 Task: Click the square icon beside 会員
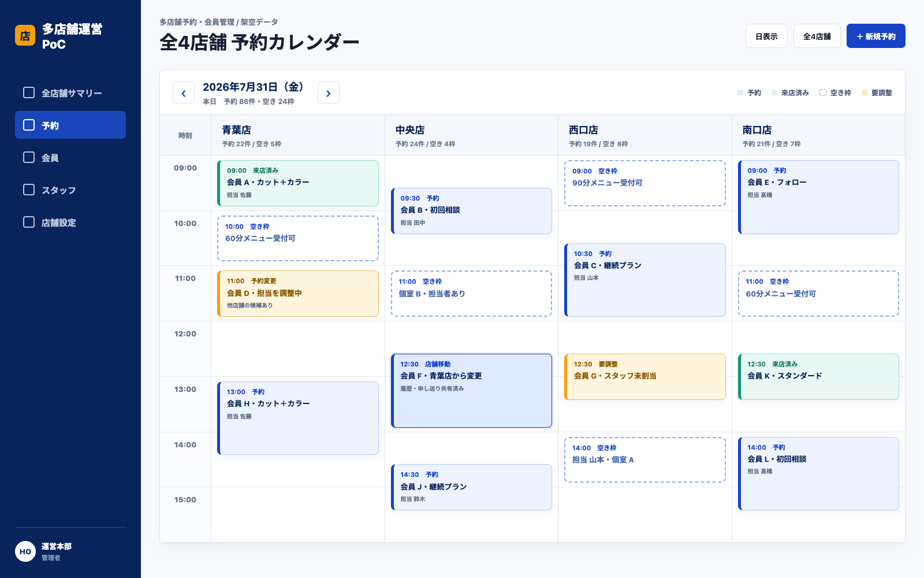coord(29,157)
